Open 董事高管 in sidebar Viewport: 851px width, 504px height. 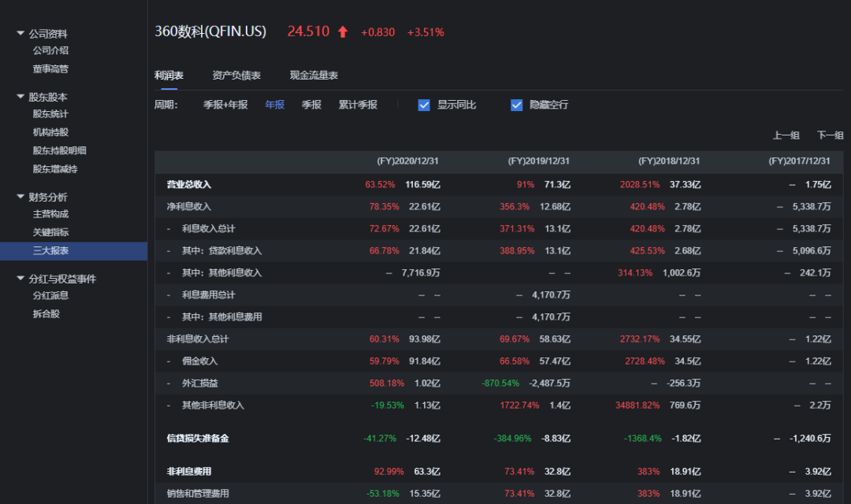(50, 69)
